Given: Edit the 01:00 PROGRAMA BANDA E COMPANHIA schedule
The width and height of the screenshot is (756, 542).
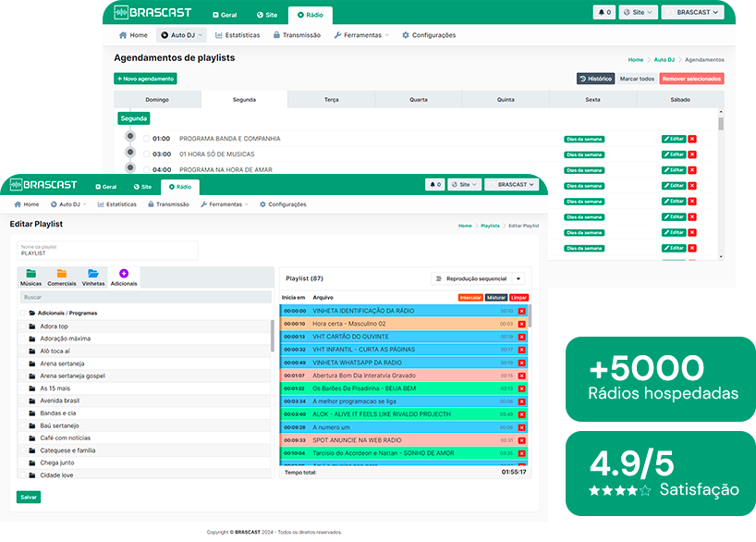Looking at the screenshot, I should click(674, 139).
